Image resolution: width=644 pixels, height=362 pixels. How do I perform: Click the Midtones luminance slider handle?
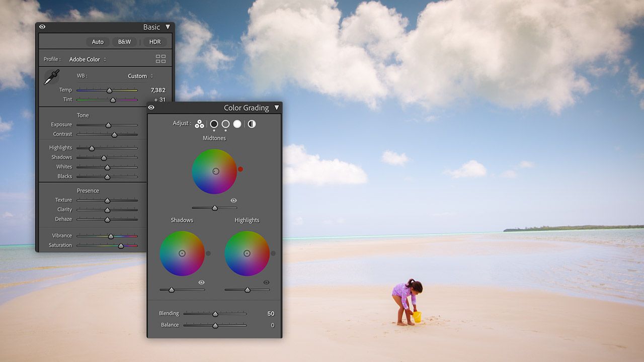[x=215, y=208]
